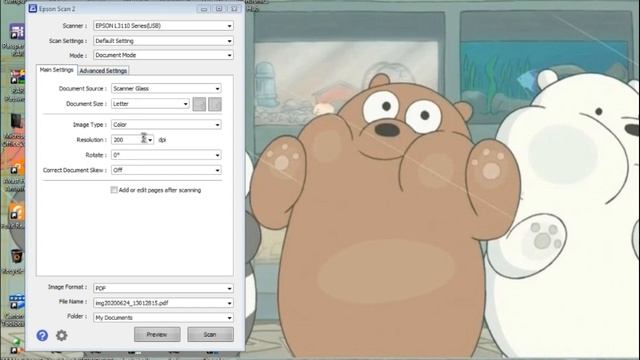The height and width of the screenshot is (360, 640).
Task: Maximize the Epson Scan 2 window
Action: (x=219, y=9)
